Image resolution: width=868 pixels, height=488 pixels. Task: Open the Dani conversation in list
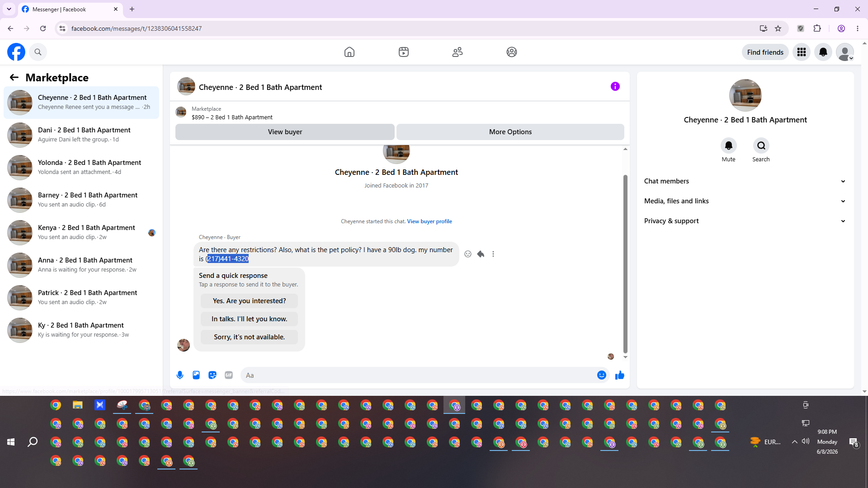point(81,135)
